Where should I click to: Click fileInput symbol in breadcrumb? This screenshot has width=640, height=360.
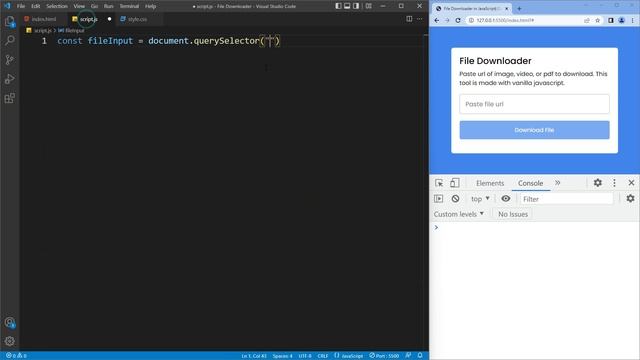71,31
